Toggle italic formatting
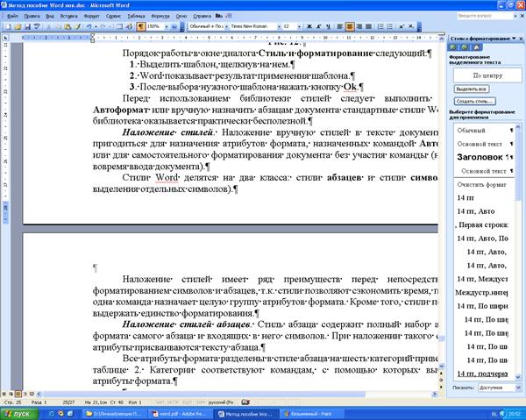526x420 pixels. click(x=319, y=26)
